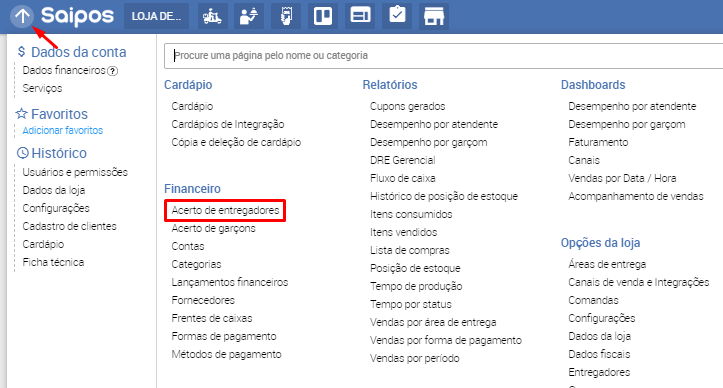Click the cashier window icon in top bar
The image size is (723, 388).
pos(360,16)
